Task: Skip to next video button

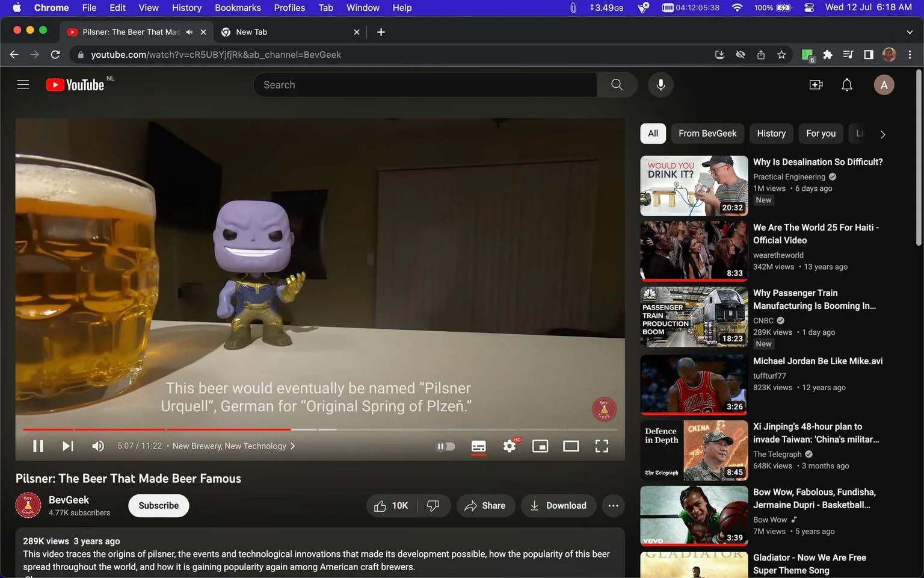Action: (68, 446)
